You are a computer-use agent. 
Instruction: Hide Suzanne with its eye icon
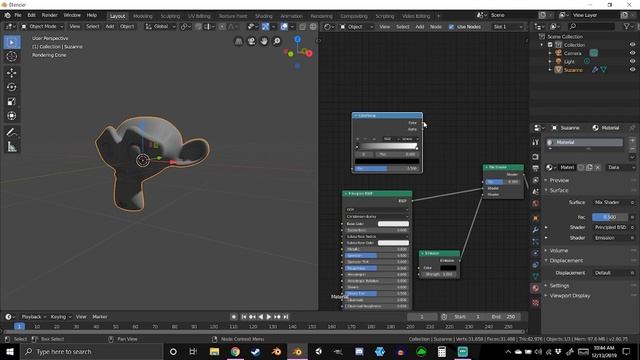(x=632, y=70)
